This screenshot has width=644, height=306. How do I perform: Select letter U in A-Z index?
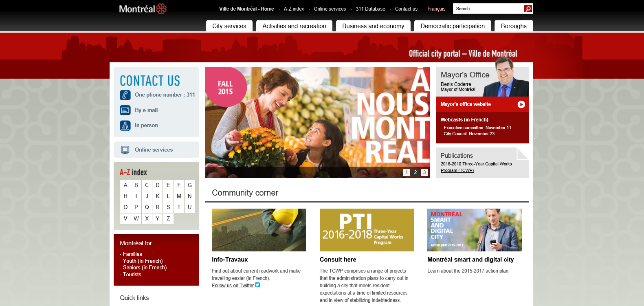tap(190, 207)
